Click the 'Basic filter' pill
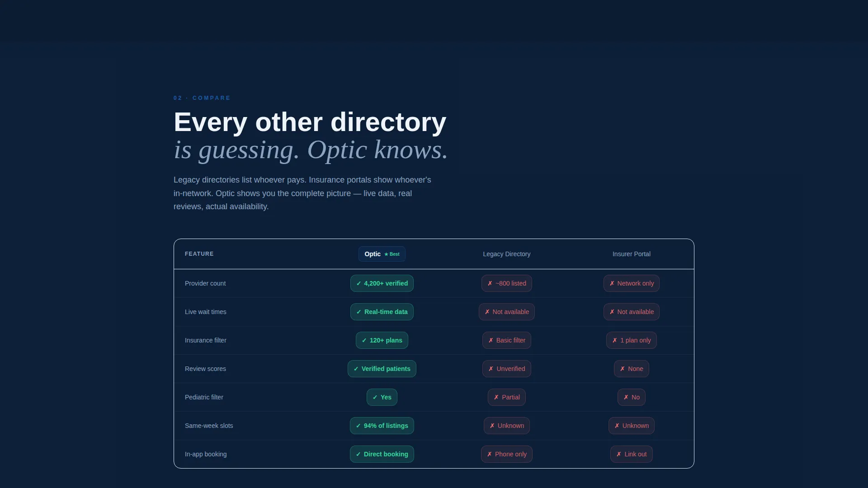 coord(506,340)
